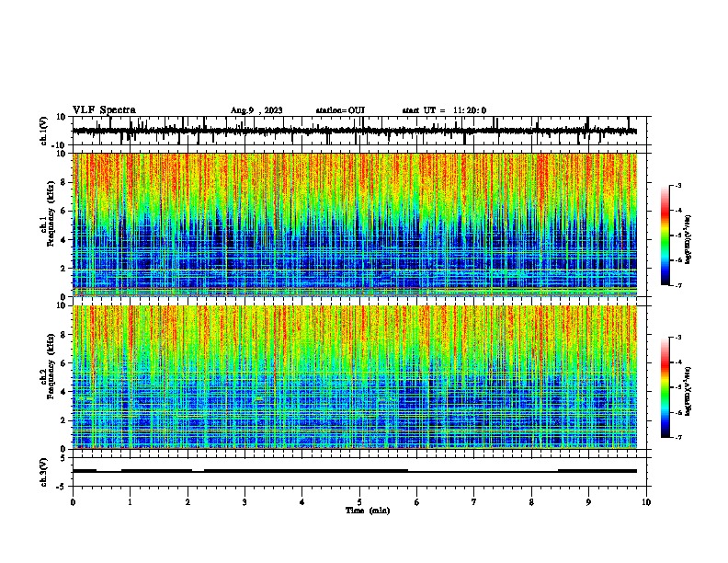Image resolution: width=728 pixels, height=563 pixels.
Task: Click time axis tick label '4'
Action: tap(302, 502)
